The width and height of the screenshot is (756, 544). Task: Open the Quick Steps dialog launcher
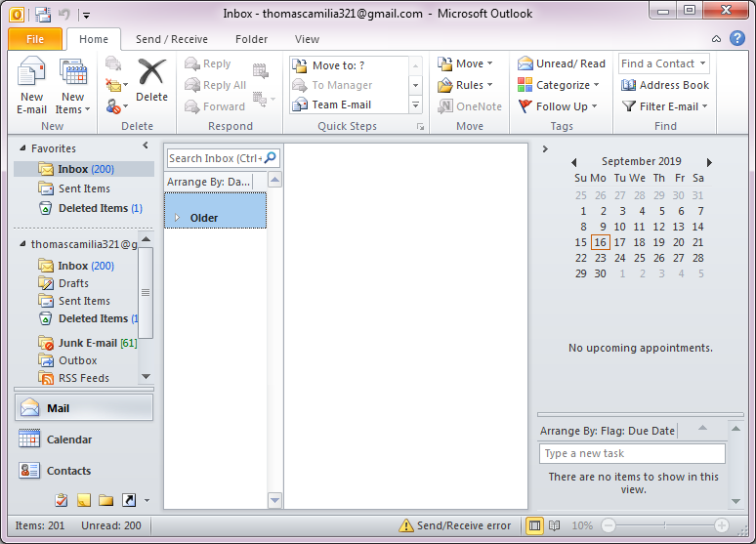point(420,126)
